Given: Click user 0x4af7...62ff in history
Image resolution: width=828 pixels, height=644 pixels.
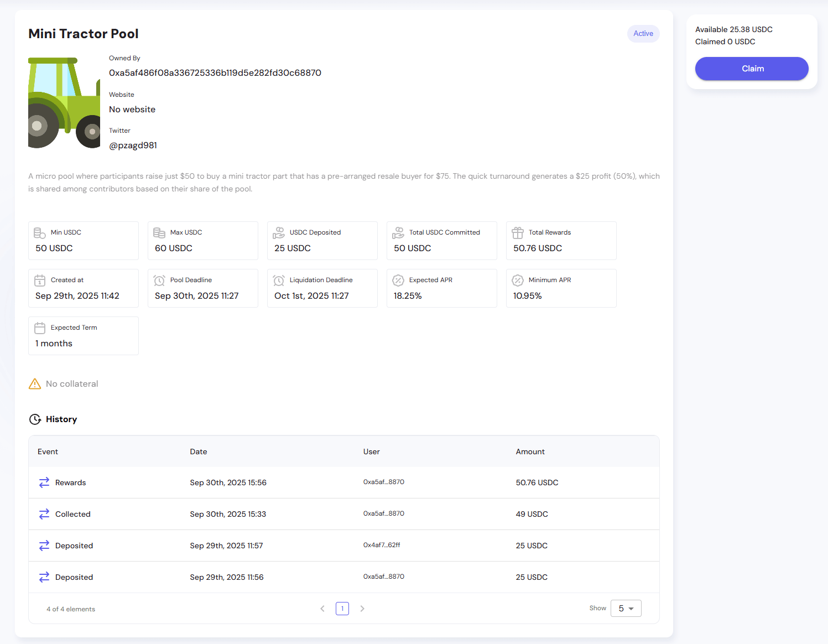Looking at the screenshot, I should pos(381,545).
